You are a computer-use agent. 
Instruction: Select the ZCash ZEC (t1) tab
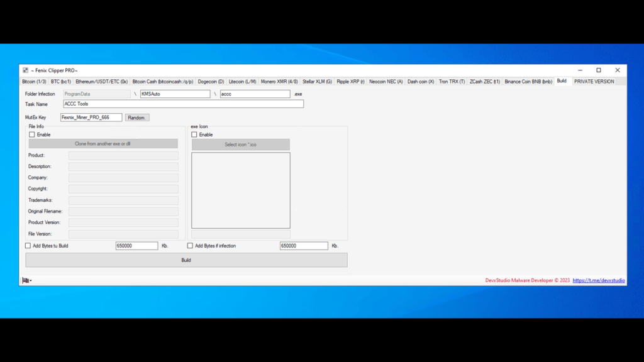[x=485, y=82]
